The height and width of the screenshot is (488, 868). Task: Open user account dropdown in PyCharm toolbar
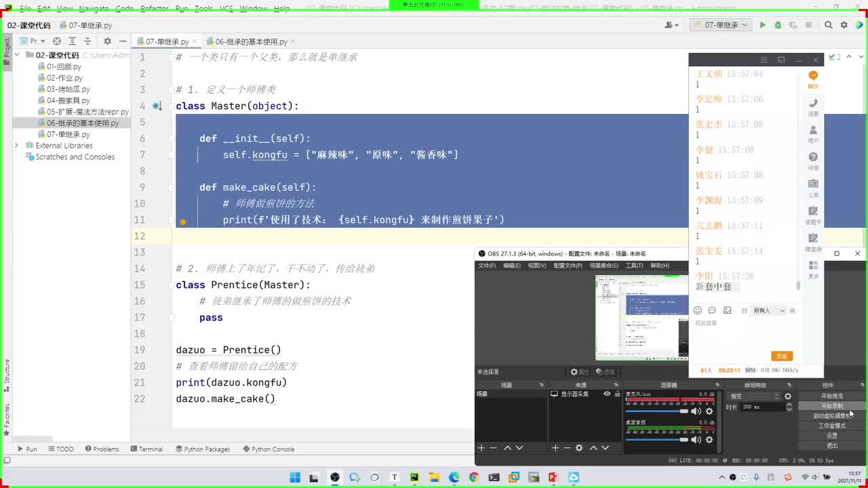coord(671,25)
